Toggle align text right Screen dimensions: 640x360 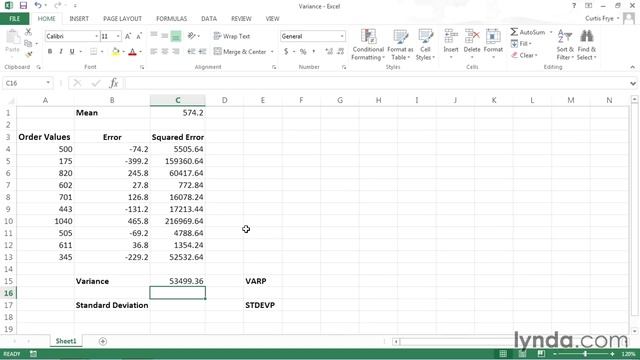click(x=176, y=51)
